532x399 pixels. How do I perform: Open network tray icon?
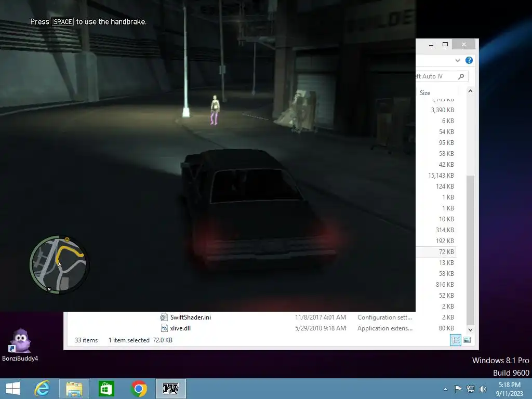point(471,389)
